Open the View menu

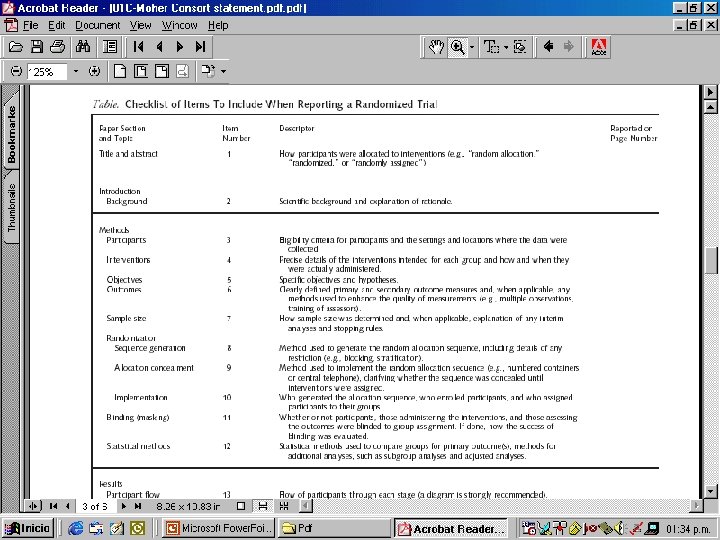(x=140, y=25)
